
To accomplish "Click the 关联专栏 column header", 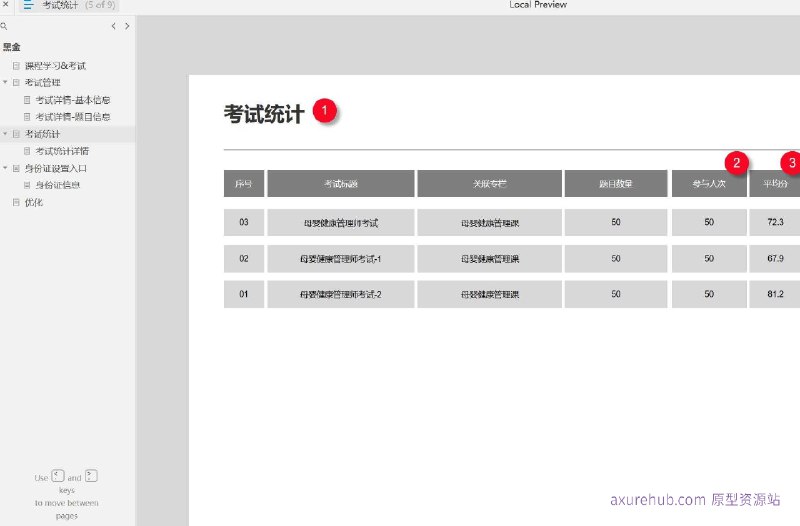I will coord(489,184).
